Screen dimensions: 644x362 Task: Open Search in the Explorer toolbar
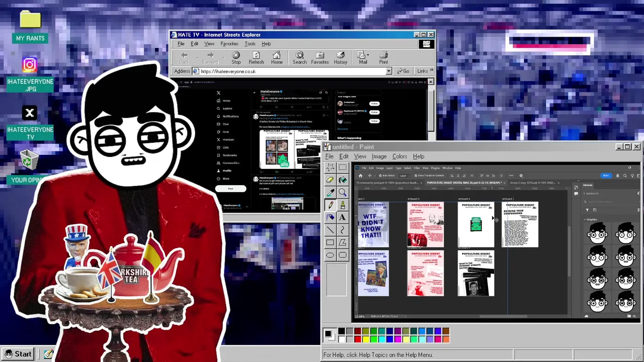coord(299,58)
